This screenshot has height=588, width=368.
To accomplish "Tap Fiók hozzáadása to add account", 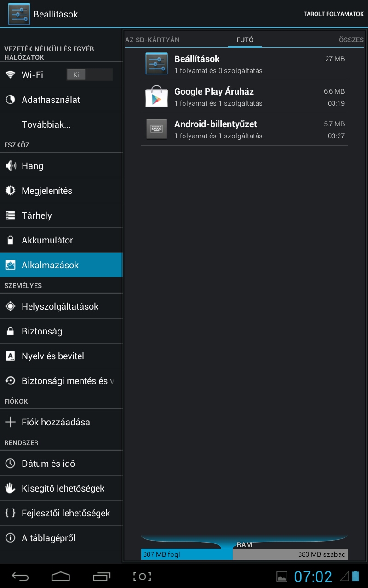I will click(x=56, y=422).
